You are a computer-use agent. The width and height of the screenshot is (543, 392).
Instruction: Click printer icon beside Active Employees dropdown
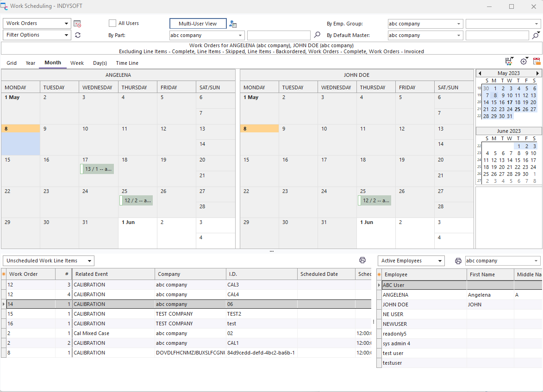(458, 261)
